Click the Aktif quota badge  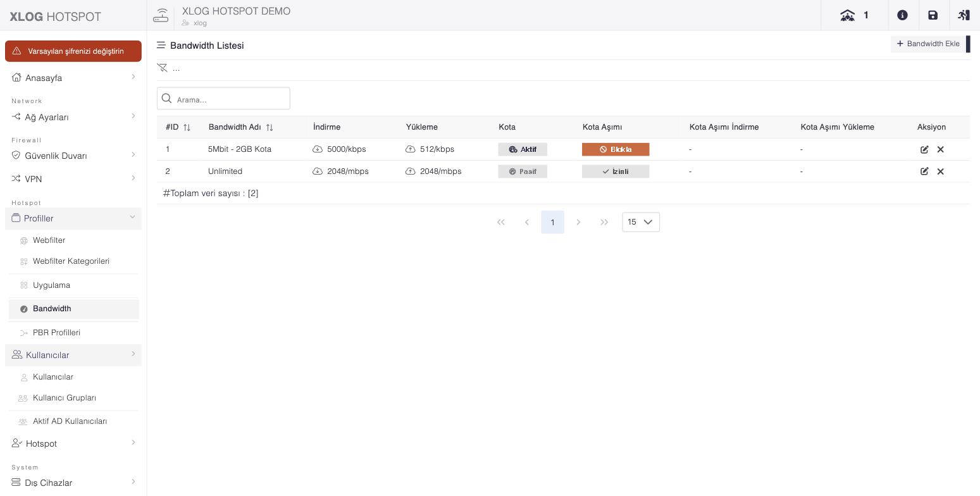(523, 149)
